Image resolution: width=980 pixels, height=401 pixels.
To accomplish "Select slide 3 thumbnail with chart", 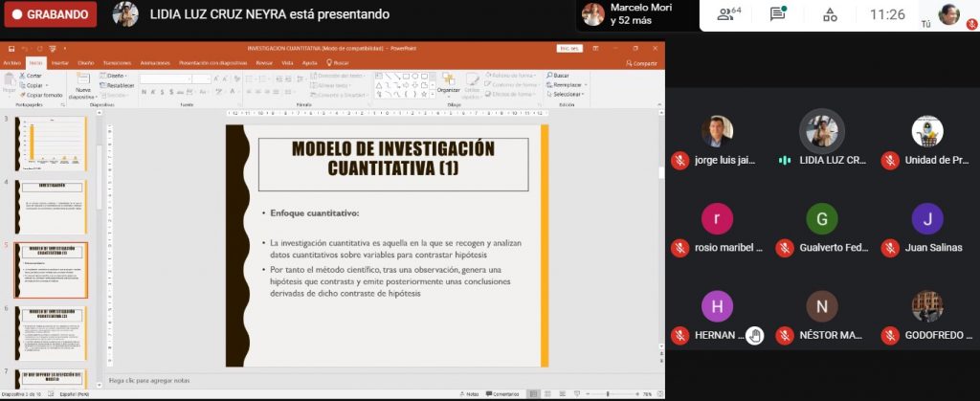I will click(x=51, y=144).
